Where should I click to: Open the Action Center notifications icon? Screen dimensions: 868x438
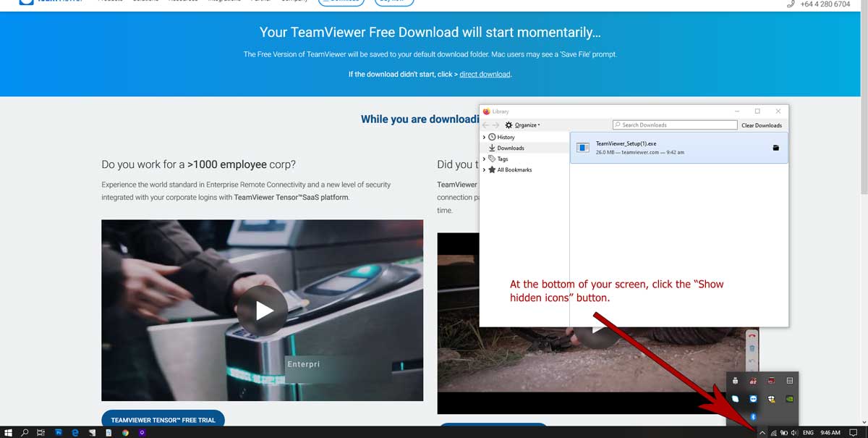pyautogui.click(x=853, y=432)
